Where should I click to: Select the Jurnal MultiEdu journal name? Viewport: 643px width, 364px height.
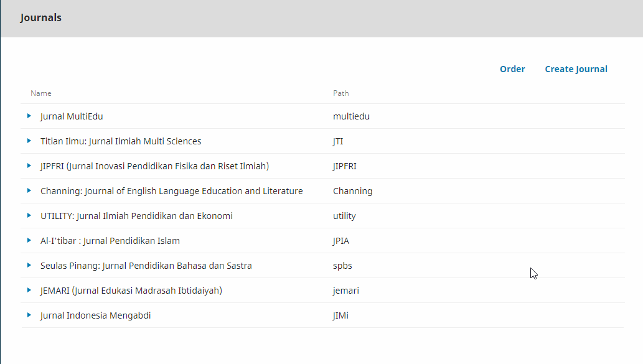pyautogui.click(x=72, y=116)
